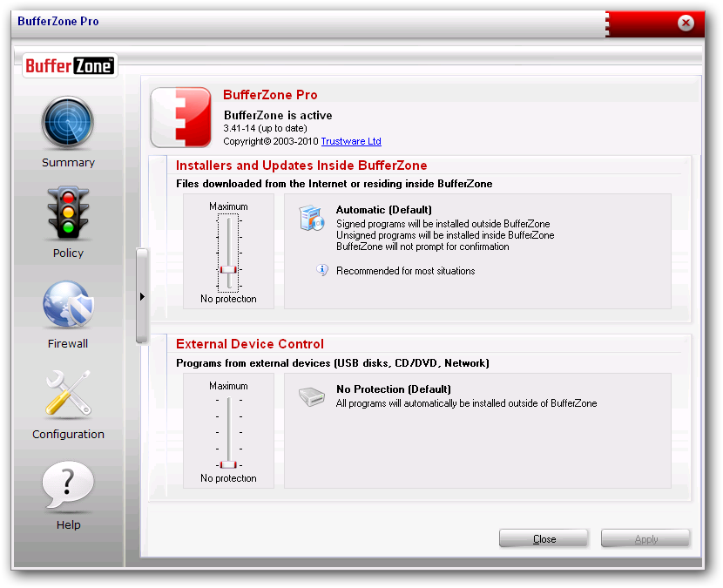
Task: Click 'All programs will automatically be installed' line
Action: pos(466,403)
